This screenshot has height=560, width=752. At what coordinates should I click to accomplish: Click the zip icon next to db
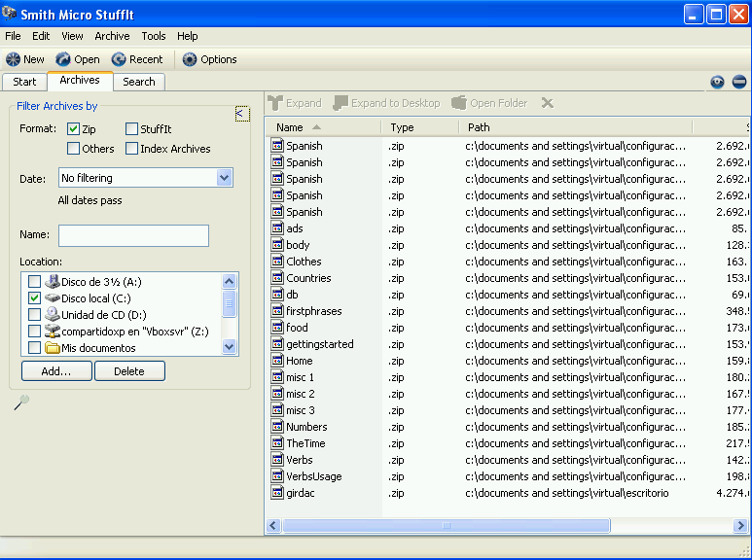tap(277, 294)
